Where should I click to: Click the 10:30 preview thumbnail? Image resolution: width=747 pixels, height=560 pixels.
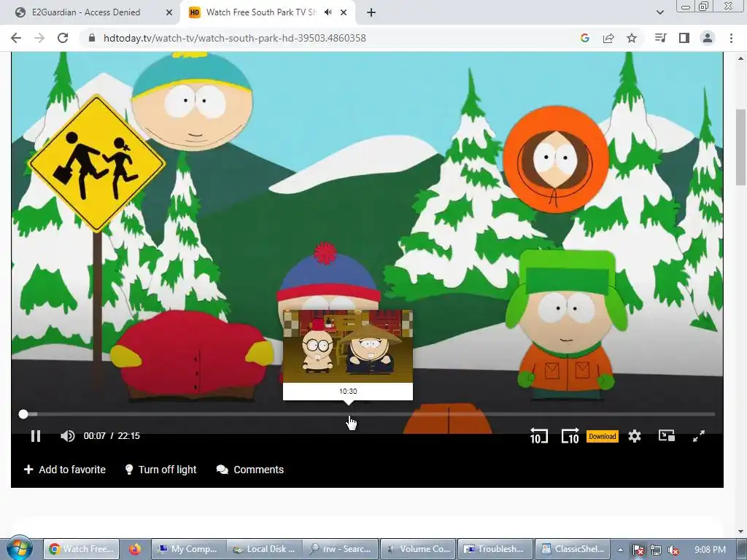(348, 346)
